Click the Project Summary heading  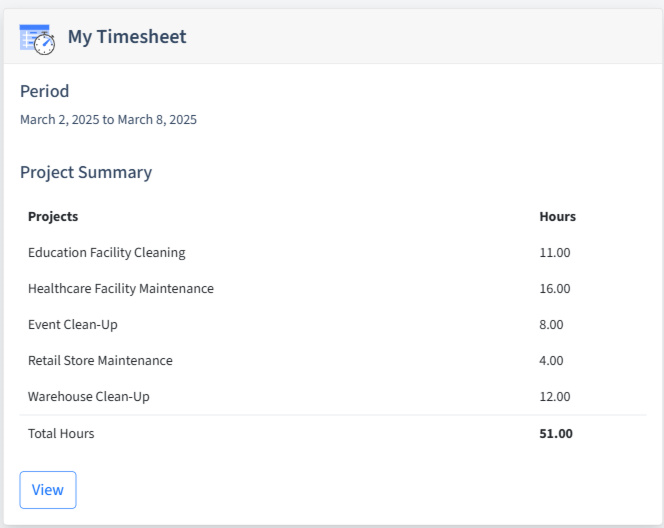point(86,172)
